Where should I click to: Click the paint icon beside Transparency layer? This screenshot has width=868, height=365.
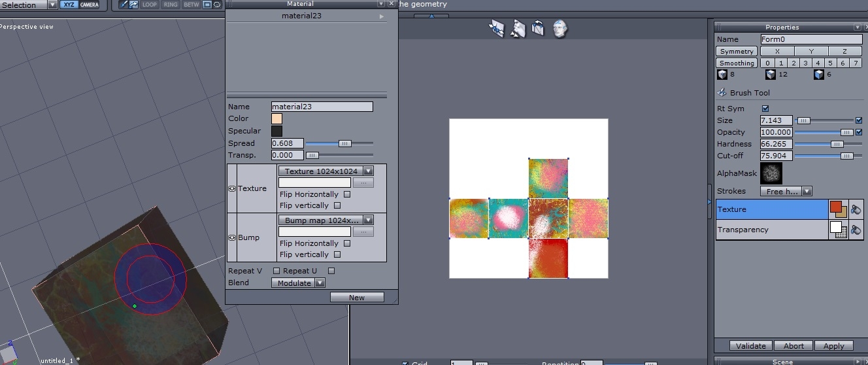[x=855, y=230]
